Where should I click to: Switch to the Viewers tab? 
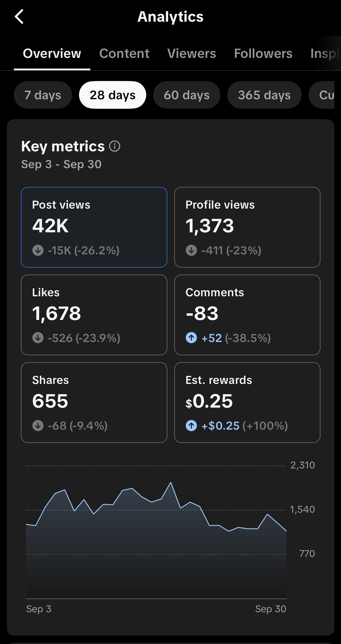[x=192, y=54]
